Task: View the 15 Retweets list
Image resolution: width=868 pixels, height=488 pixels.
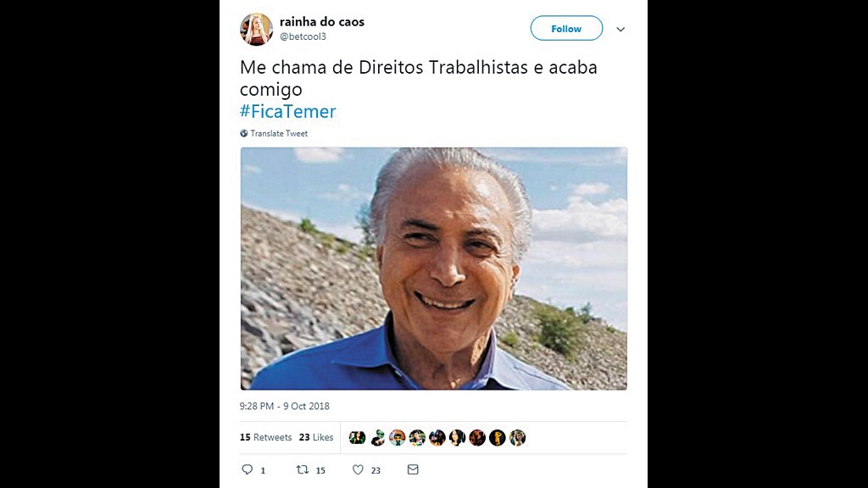Action: pyautogui.click(x=265, y=437)
